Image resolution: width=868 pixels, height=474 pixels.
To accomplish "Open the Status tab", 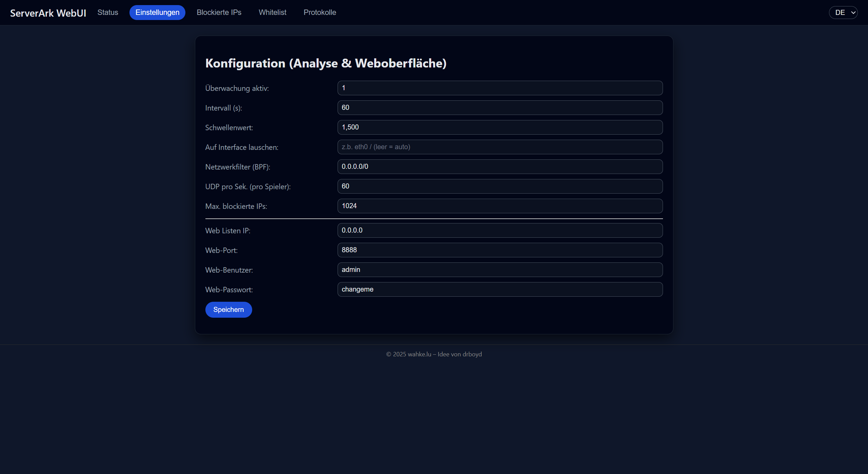I will click(x=108, y=13).
